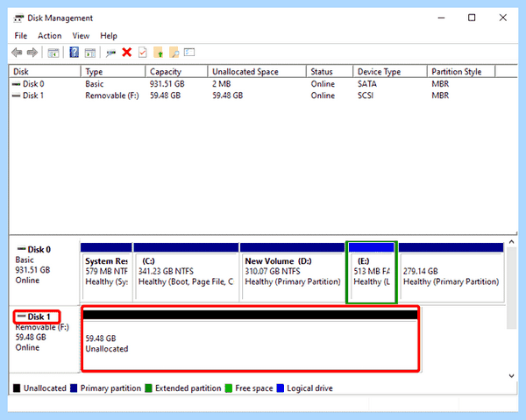The width and height of the screenshot is (526, 420).
Task: Click the Back arrow toolbar icon
Action: [x=17, y=53]
